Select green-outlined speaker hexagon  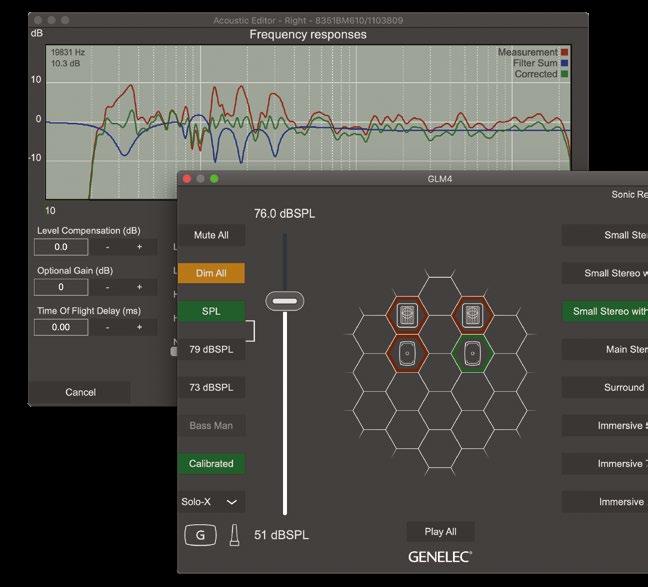point(472,353)
